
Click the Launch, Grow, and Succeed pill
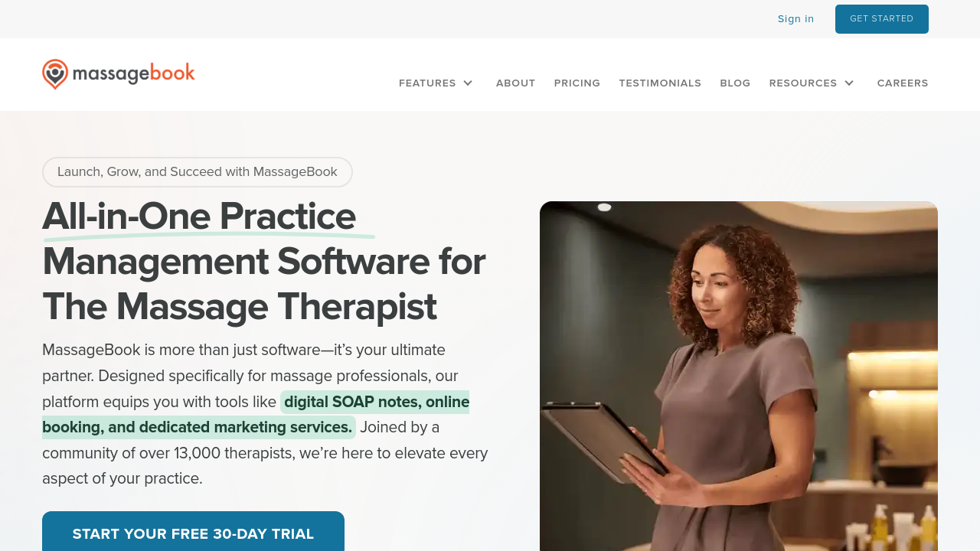coord(198,172)
